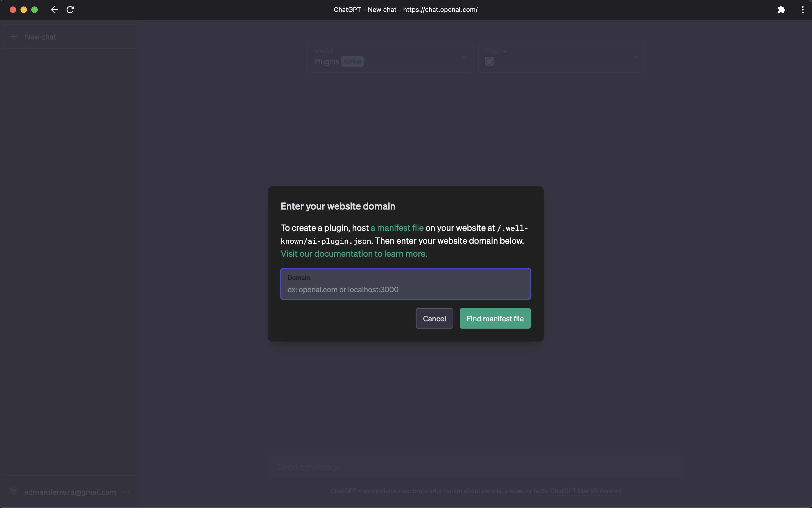Open the three-dot browser menu
812x508 pixels.
pyautogui.click(x=803, y=10)
